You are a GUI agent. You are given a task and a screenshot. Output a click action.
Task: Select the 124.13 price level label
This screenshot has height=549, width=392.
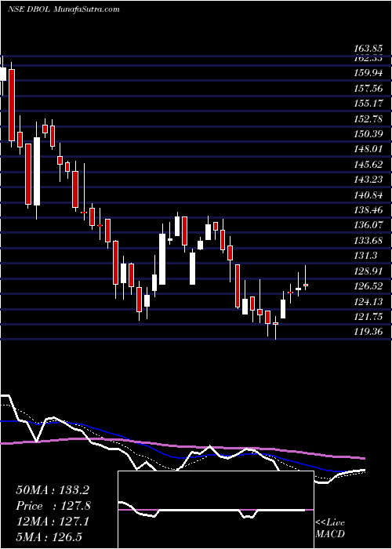(x=368, y=301)
